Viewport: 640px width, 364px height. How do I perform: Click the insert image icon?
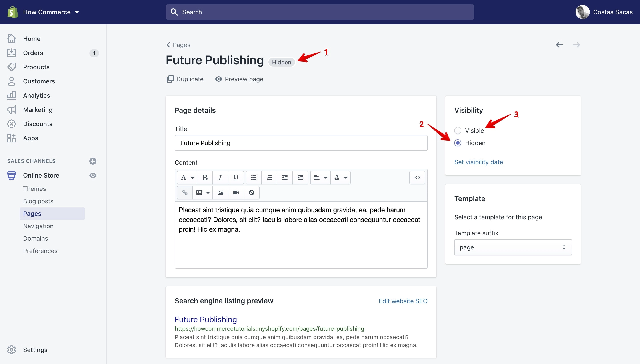coord(220,192)
